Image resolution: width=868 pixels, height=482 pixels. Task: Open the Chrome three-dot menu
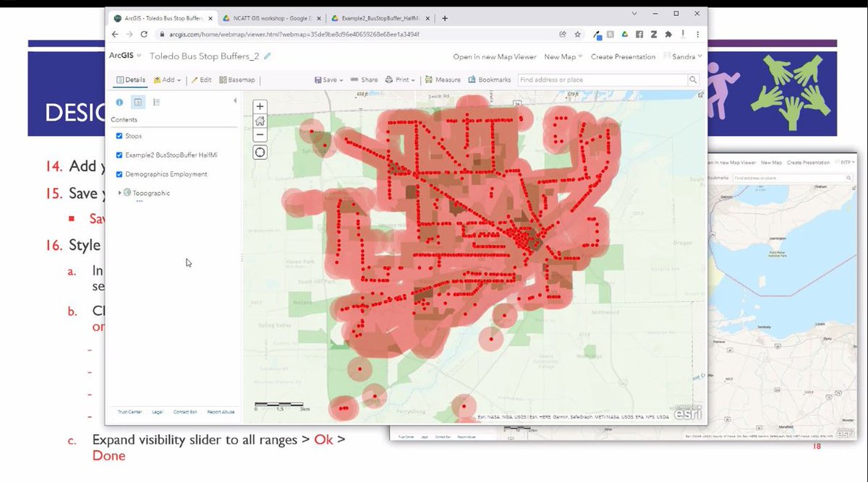pyautogui.click(x=697, y=34)
